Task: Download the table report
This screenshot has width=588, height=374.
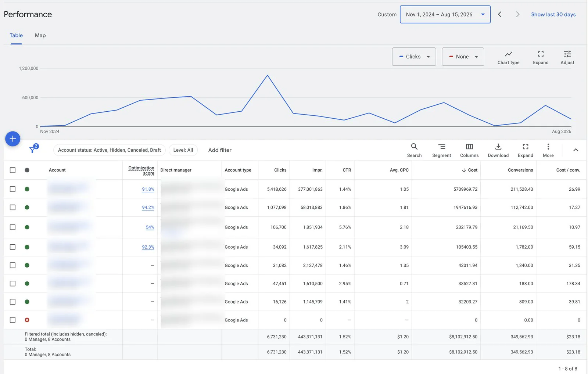Action: pos(498,150)
